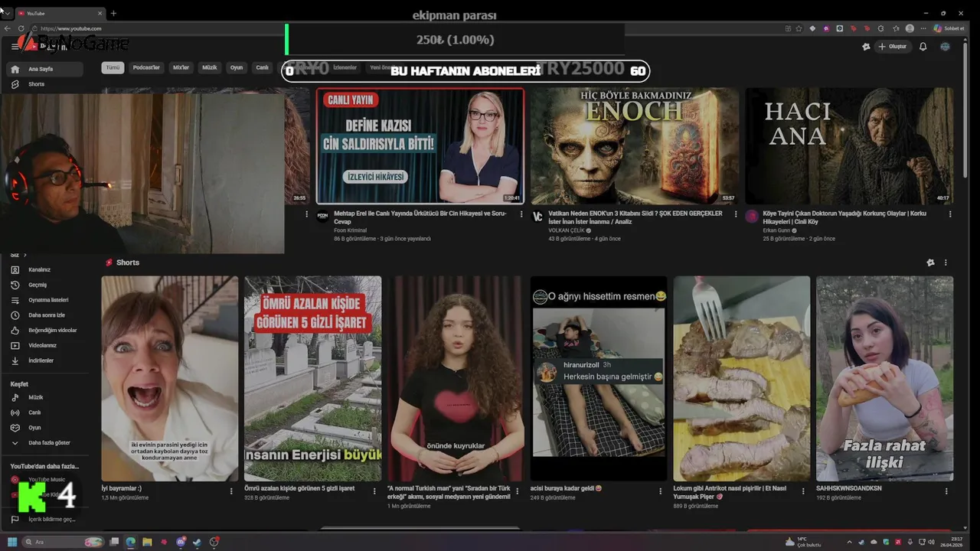Image resolution: width=980 pixels, height=551 pixels.
Task: Open Shorts shelf three-dot options
Action: point(946,262)
